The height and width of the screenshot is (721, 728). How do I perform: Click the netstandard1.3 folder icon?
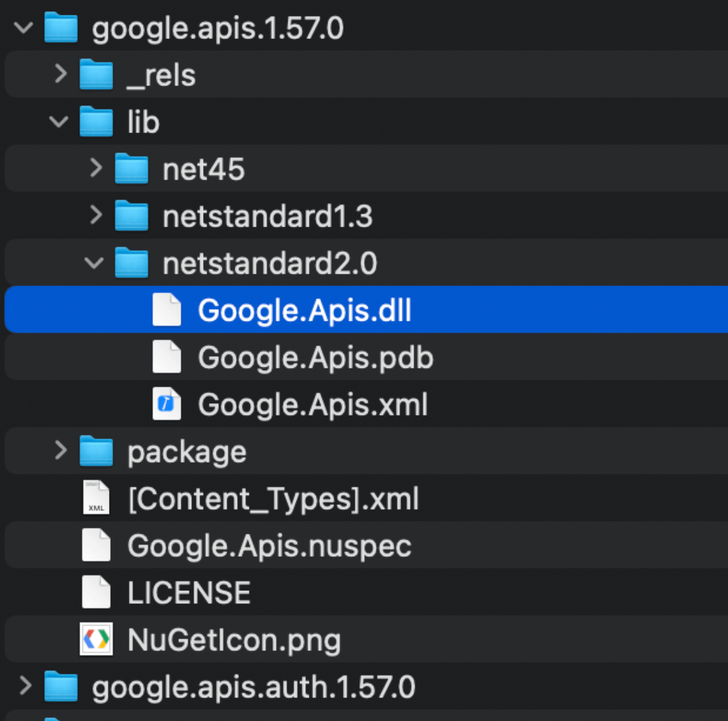point(131,216)
